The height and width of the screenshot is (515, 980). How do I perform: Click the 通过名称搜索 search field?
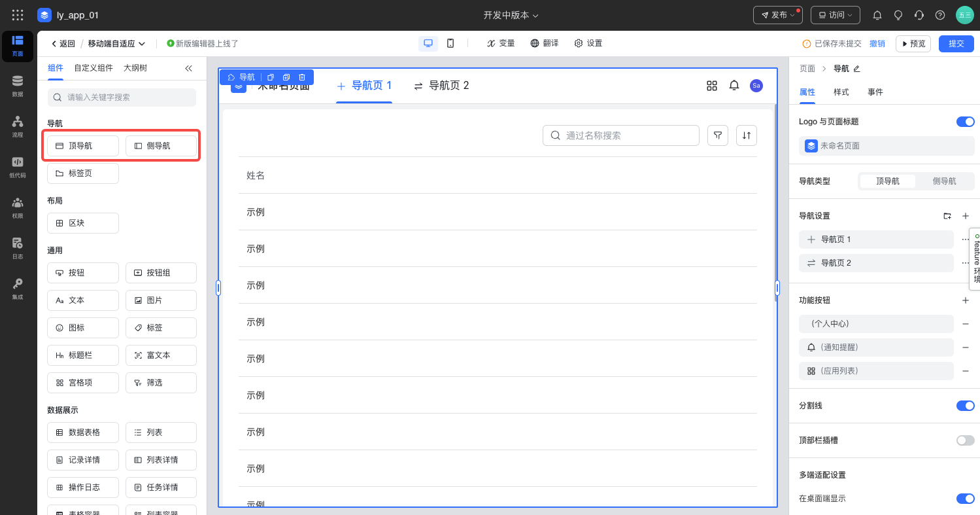tap(621, 135)
